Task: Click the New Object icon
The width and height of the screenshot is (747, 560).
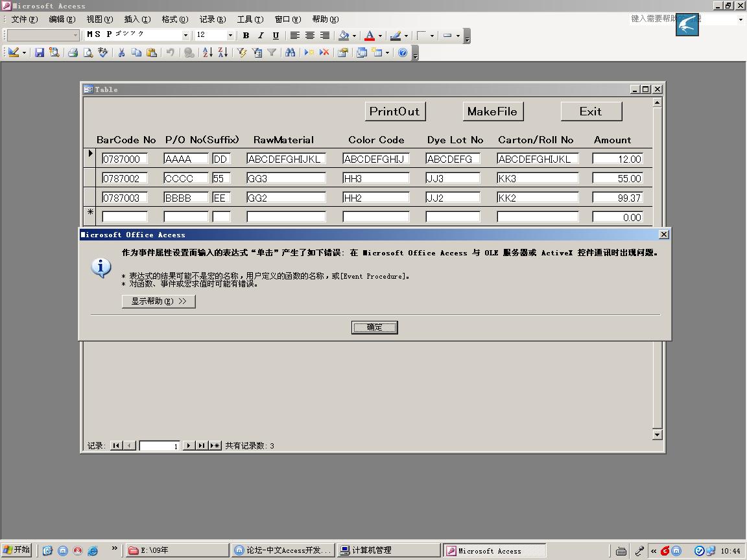Action: click(x=377, y=52)
